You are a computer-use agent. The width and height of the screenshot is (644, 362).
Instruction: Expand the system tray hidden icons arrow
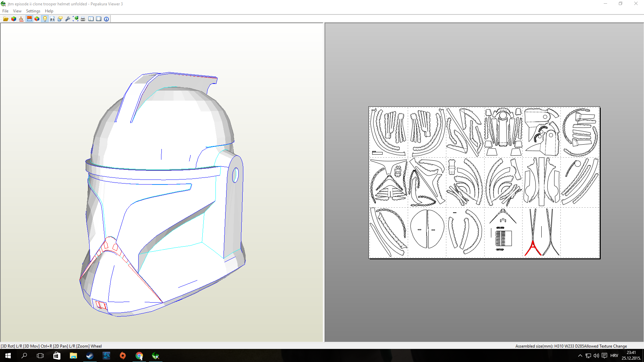[580, 356]
